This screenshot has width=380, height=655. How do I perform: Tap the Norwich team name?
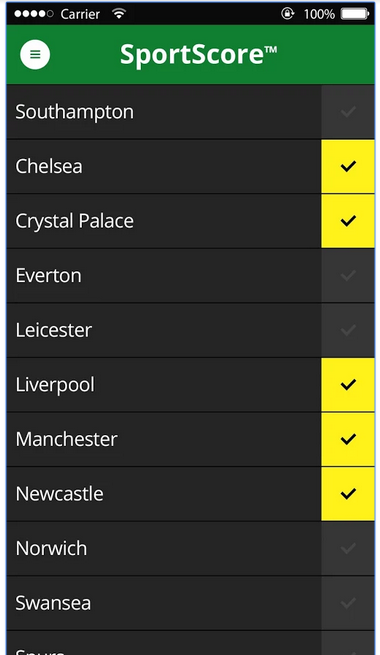51,548
